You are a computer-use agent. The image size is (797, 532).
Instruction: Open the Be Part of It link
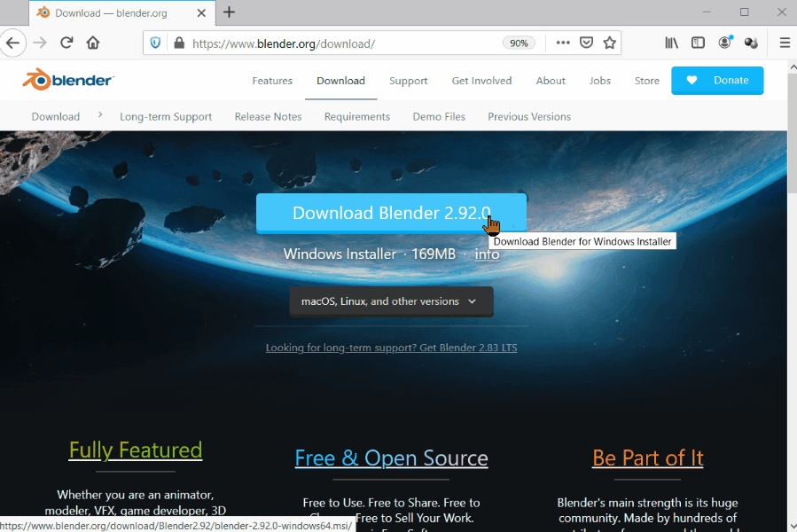click(647, 458)
